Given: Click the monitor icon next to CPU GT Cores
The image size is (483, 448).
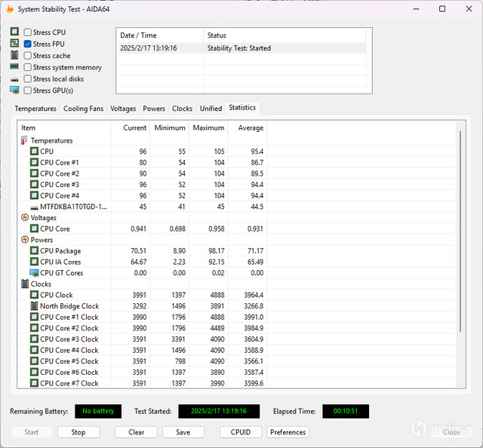Looking at the screenshot, I should (34, 273).
